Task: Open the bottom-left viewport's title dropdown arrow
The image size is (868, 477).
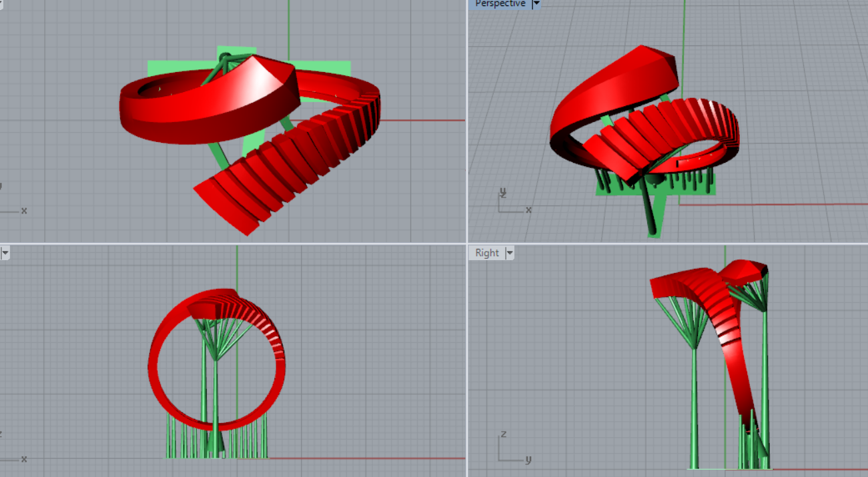Action: pos(5,253)
